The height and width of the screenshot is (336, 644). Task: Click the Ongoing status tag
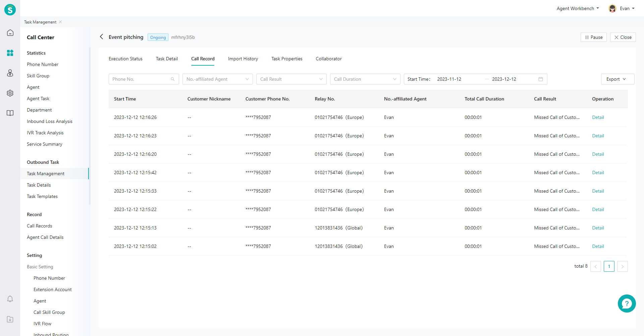click(x=158, y=37)
